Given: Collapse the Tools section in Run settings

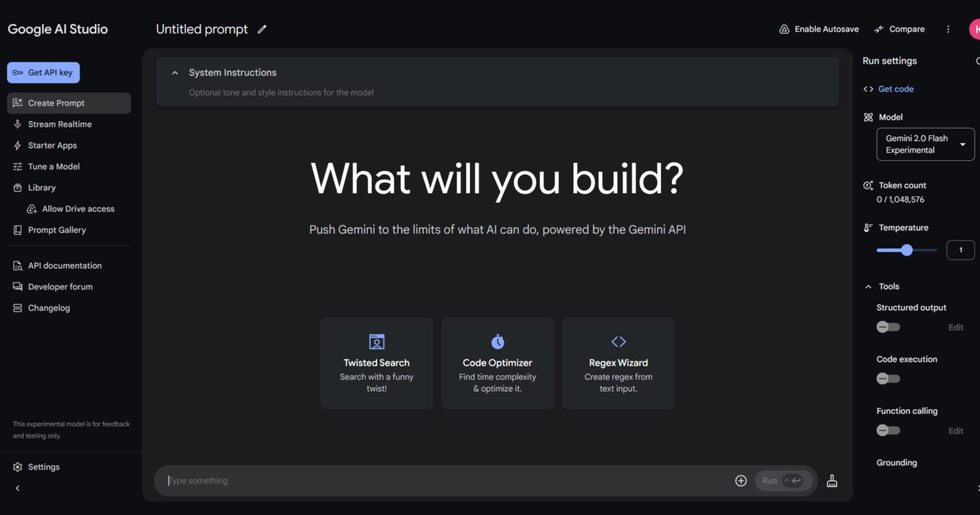Looking at the screenshot, I should point(868,286).
